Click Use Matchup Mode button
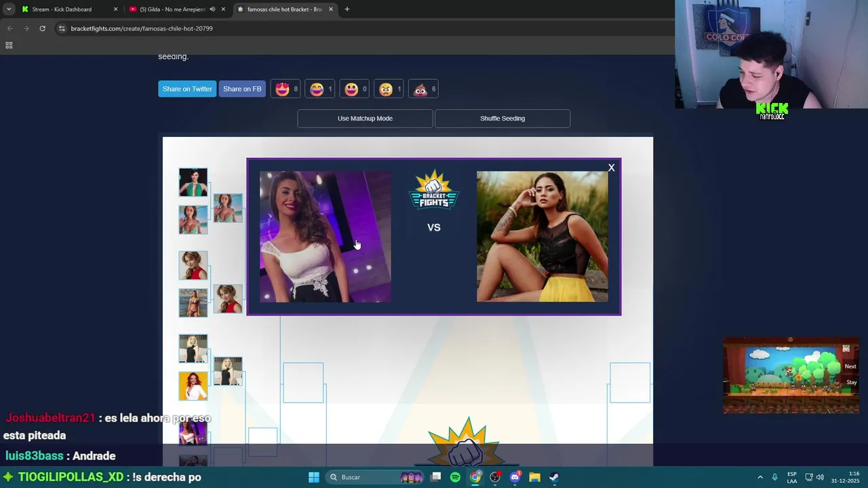Viewport: 868px width, 488px height. (365, 119)
